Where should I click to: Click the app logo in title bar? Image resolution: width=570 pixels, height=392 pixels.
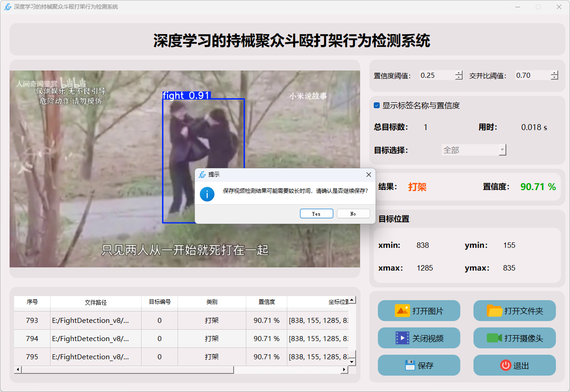(x=7, y=7)
